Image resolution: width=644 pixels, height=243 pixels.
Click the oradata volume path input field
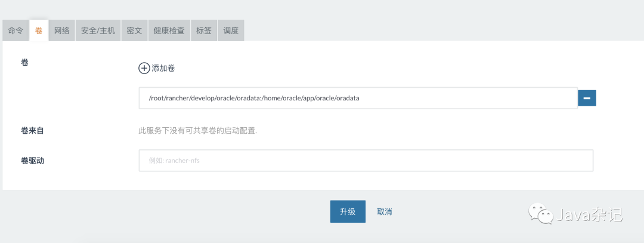[358, 99]
